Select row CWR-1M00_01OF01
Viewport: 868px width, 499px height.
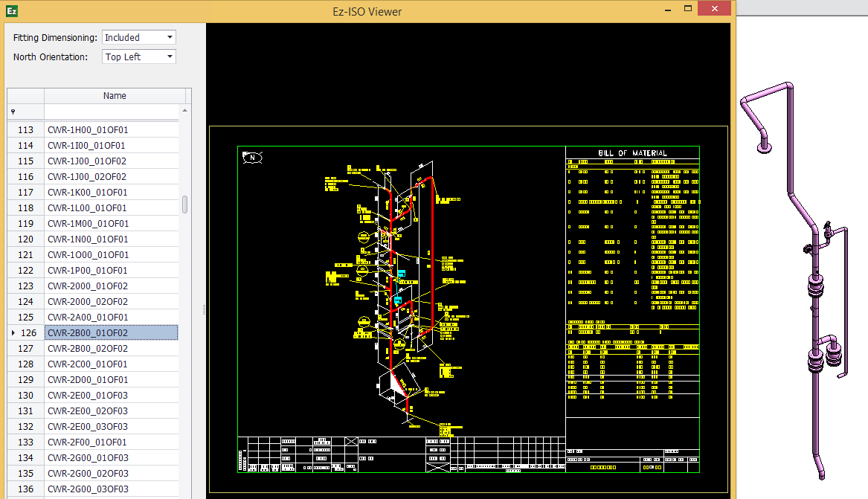(x=112, y=224)
